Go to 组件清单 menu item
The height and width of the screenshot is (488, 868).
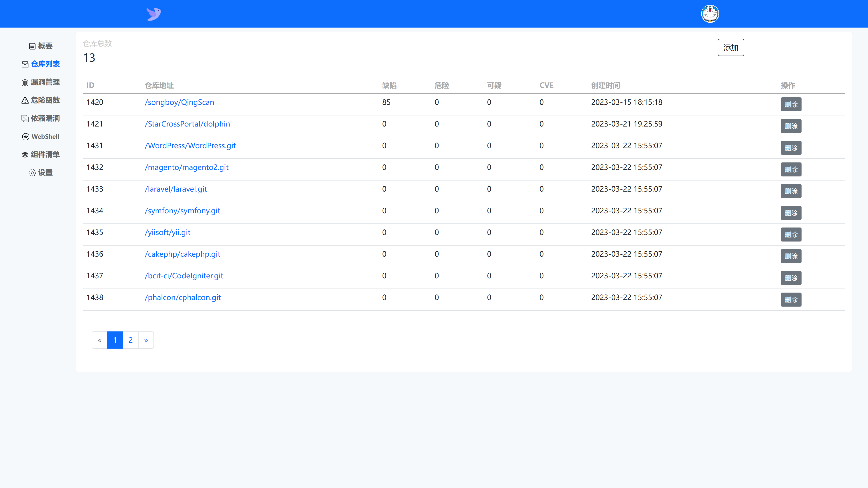pyautogui.click(x=45, y=154)
